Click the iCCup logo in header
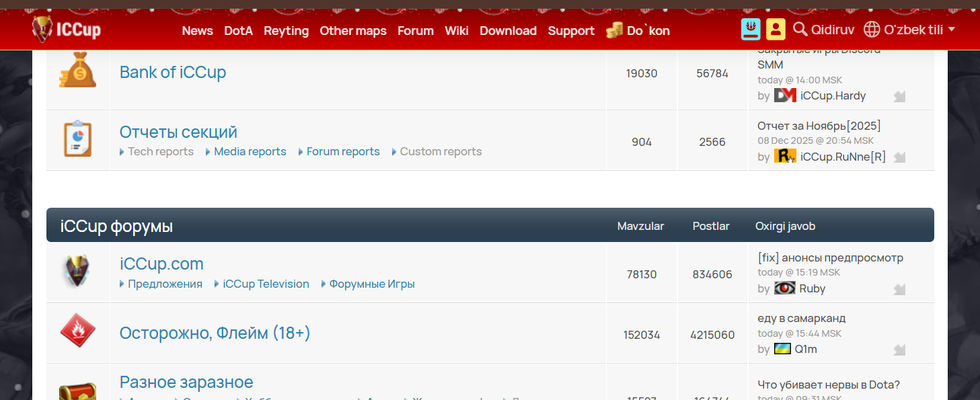Screen dimensions: 980x400 tap(67, 29)
